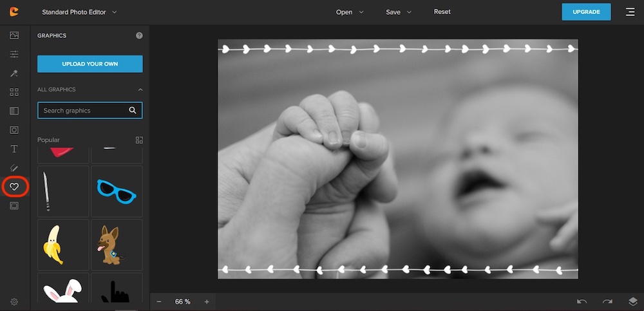Click the Upgrade button
Image resolution: width=644 pixels, height=311 pixels.
586,12
